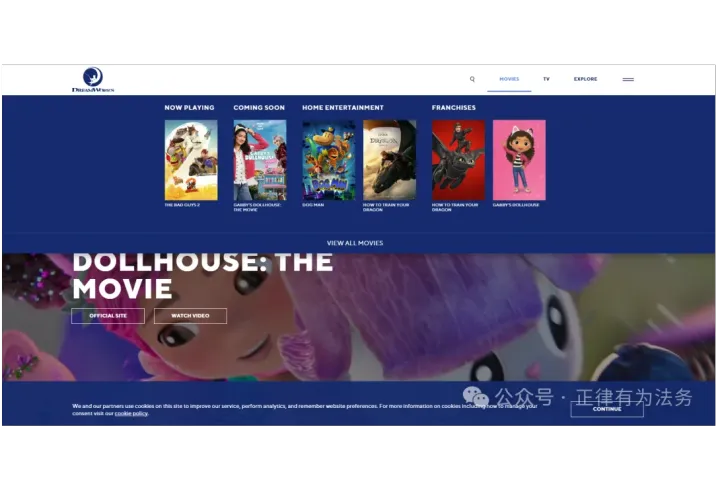Open the hamburger menu icon

pos(628,79)
